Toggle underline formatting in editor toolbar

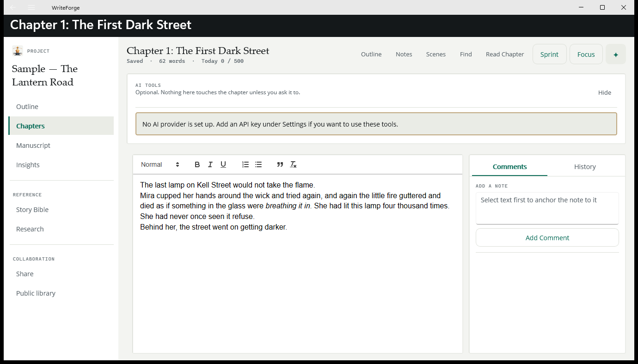[223, 164]
